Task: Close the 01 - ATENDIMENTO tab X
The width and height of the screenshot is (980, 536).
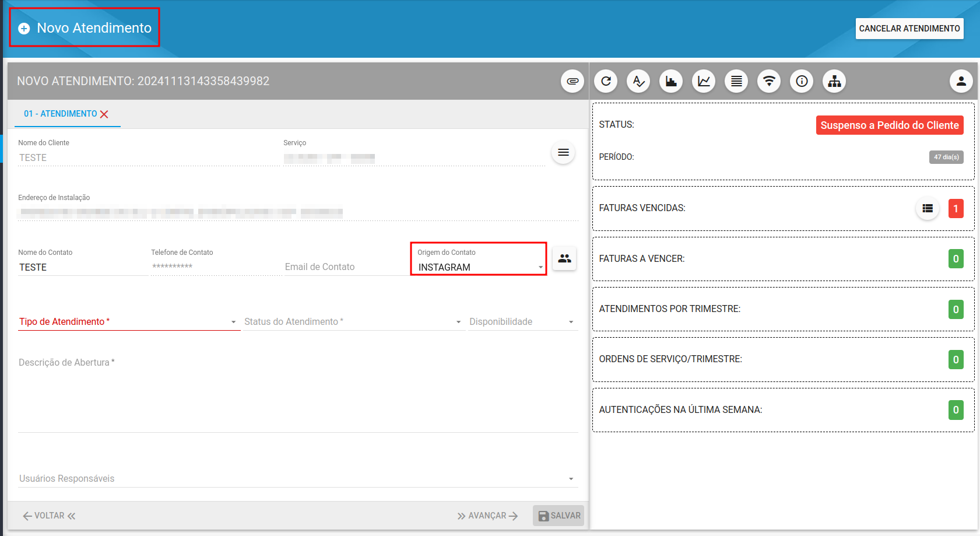Action: (104, 114)
